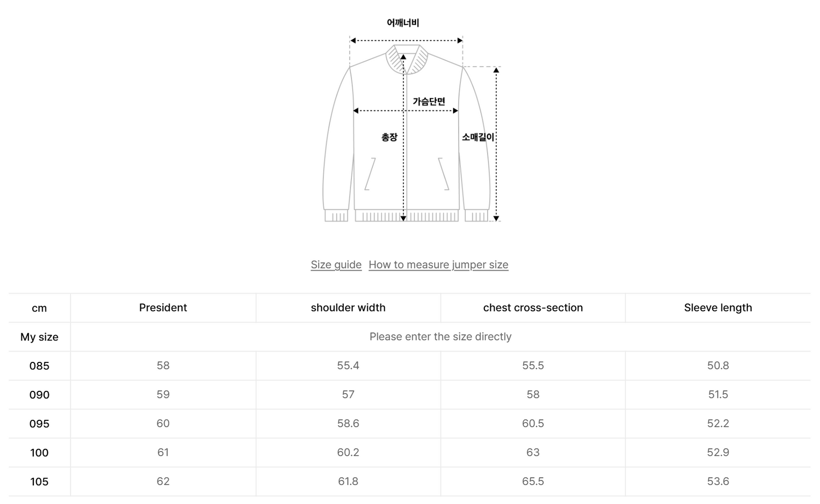
Task: Choose size 105 row label
Action: (x=39, y=482)
